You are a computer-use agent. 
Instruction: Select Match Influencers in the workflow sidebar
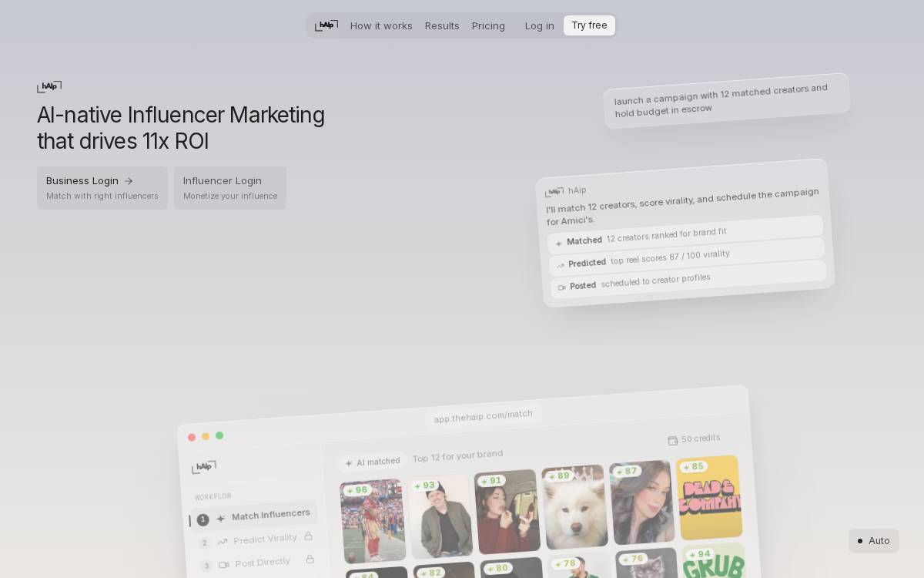[x=253, y=516]
